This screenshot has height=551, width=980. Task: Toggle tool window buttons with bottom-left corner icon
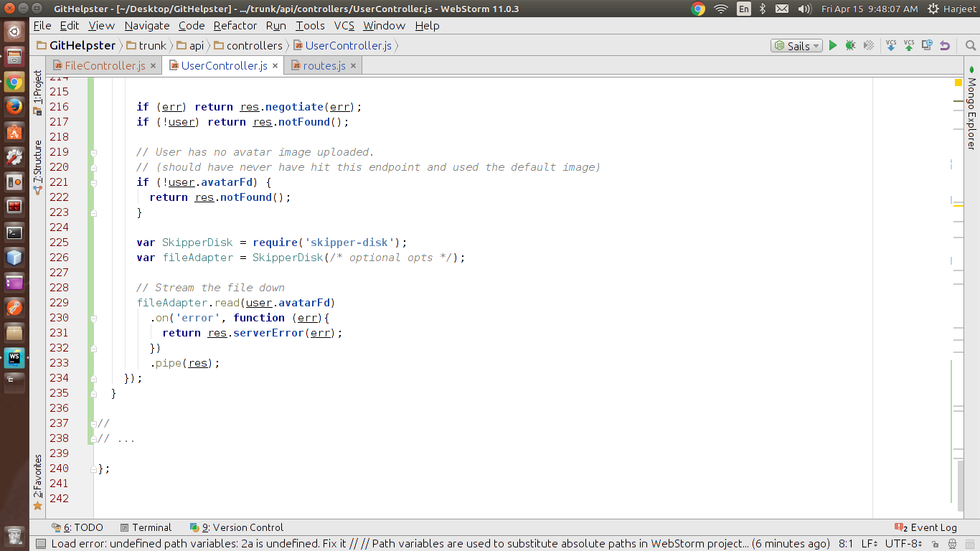(x=40, y=544)
